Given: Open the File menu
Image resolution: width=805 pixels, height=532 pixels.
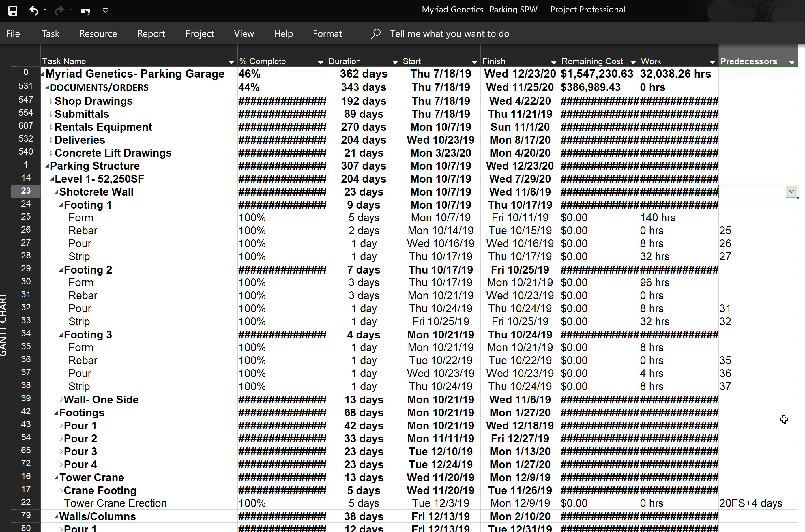Looking at the screenshot, I should (13, 33).
